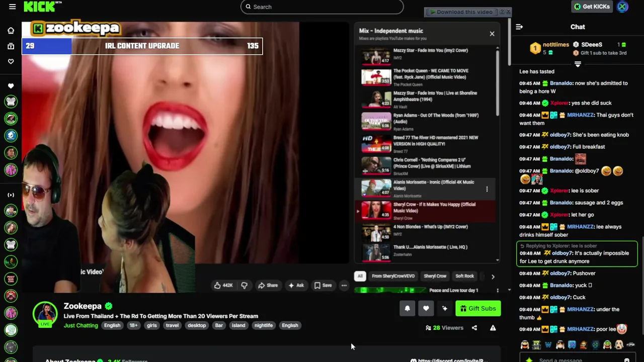Open the Browse icon below Home in sidebar
The height and width of the screenshot is (362, 644).
(11, 46)
